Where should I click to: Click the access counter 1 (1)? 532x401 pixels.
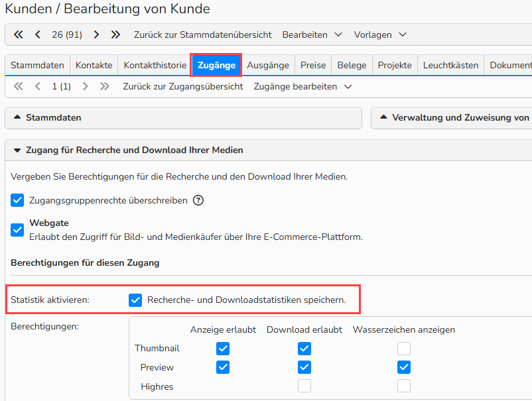coord(62,86)
